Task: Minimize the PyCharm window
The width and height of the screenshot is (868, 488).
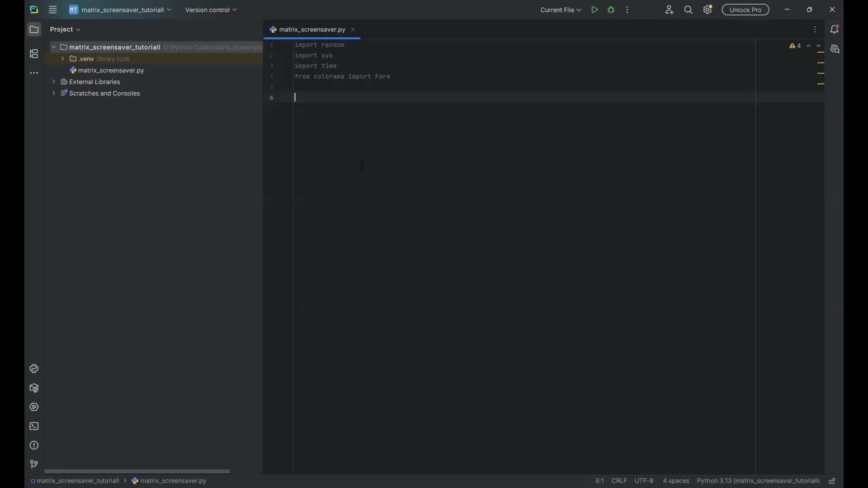Action: 787,9
